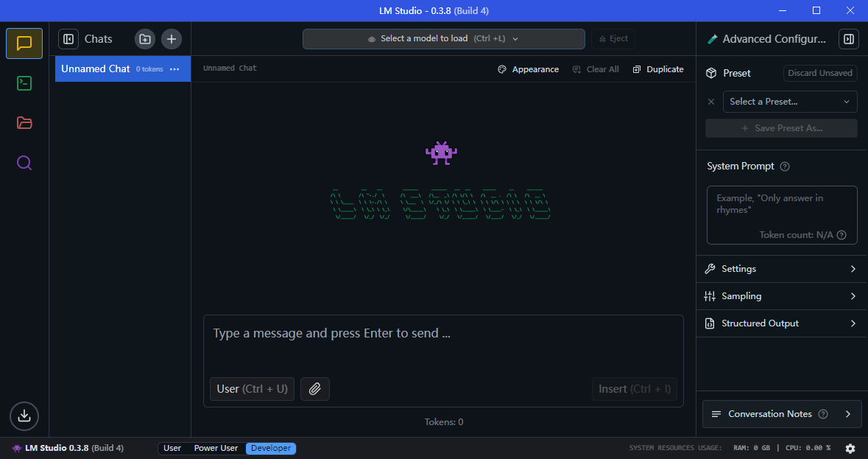Collapse the Chats sidebar panel

[68, 39]
